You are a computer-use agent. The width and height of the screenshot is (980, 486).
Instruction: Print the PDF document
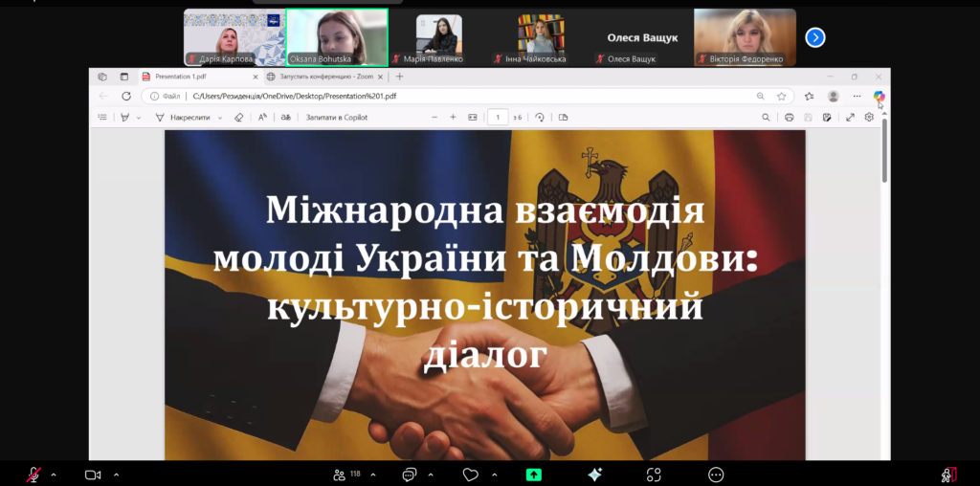(789, 117)
